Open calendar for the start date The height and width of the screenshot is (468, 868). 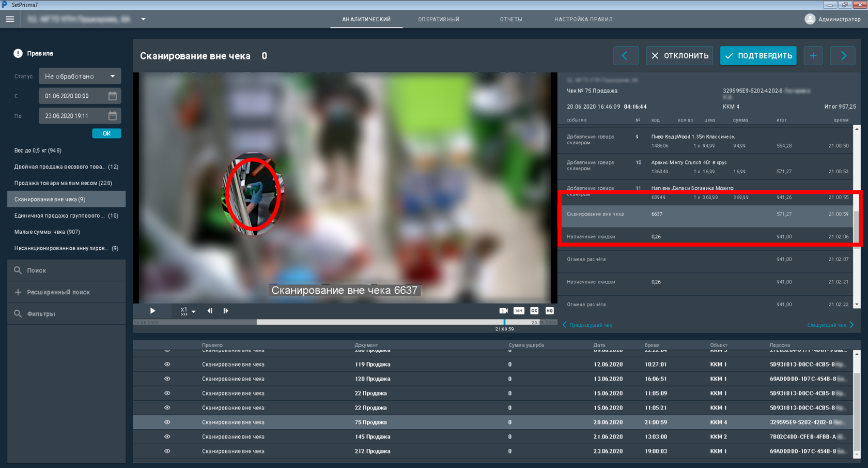click(113, 96)
